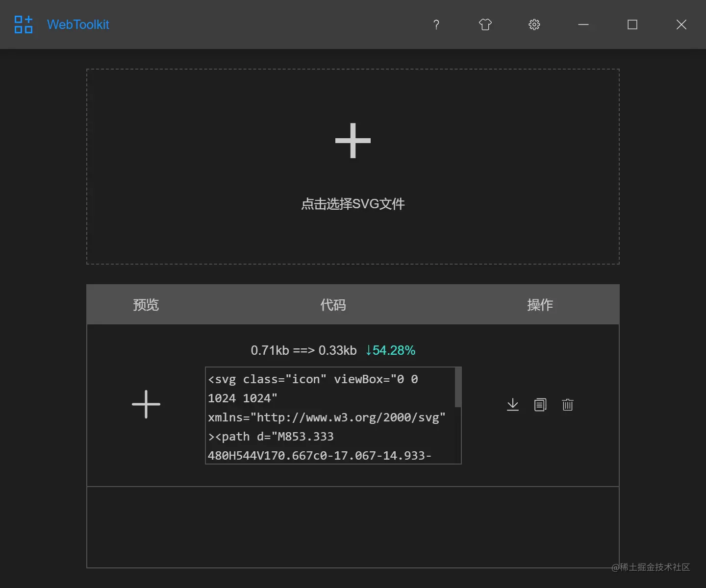This screenshot has height=588, width=706.
Task: Click the WebToolkit logo icon
Action: [x=23, y=24]
